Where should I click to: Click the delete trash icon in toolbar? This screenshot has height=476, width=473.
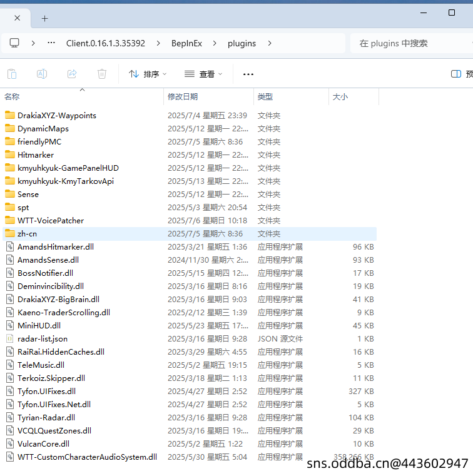102,74
